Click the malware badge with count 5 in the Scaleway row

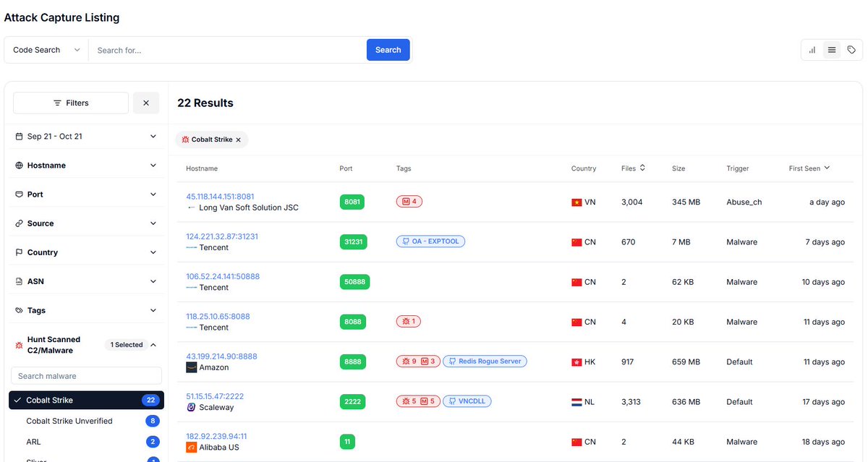pyautogui.click(x=429, y=401)
